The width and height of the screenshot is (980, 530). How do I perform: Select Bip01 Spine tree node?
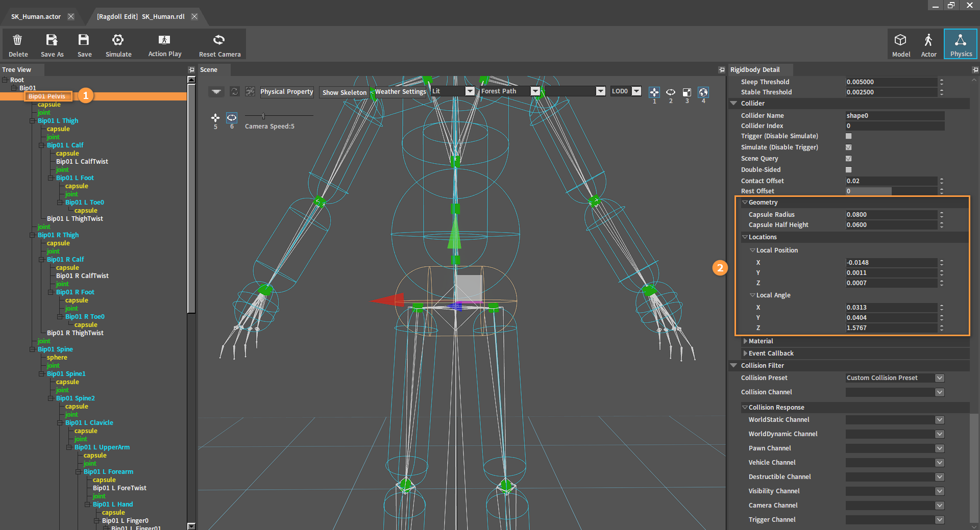[55, 349]
